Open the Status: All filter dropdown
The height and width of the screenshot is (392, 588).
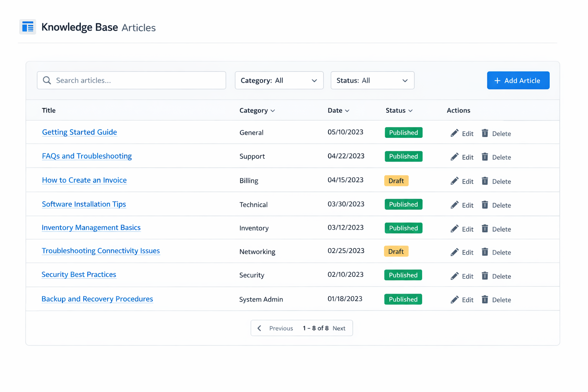click(372, 80)
